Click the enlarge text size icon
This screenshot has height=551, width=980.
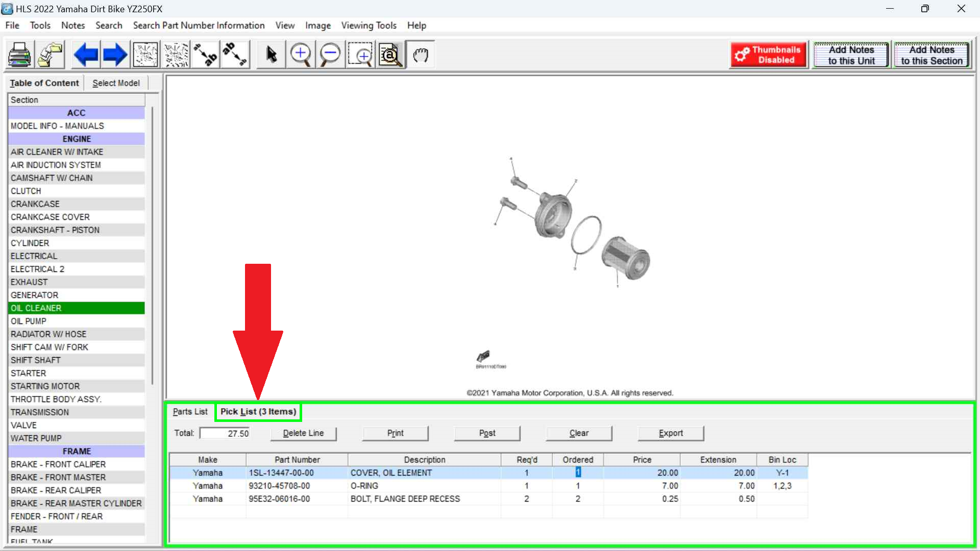point(206,55)
